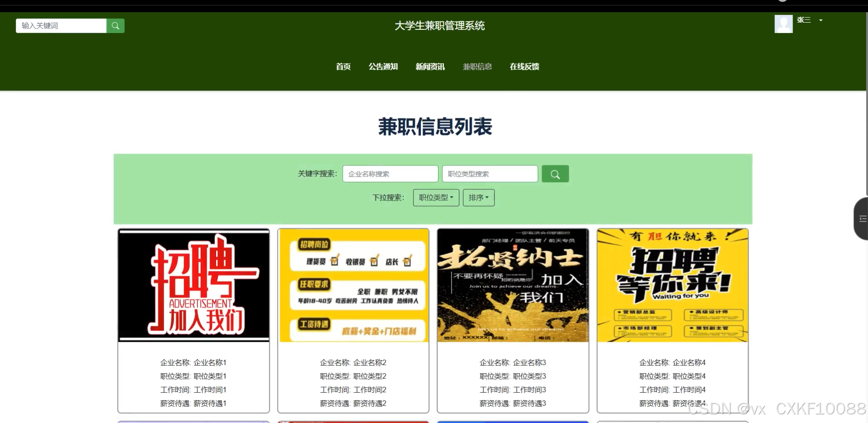Open the 在线反馈 menu item

[x=524, y=66]
